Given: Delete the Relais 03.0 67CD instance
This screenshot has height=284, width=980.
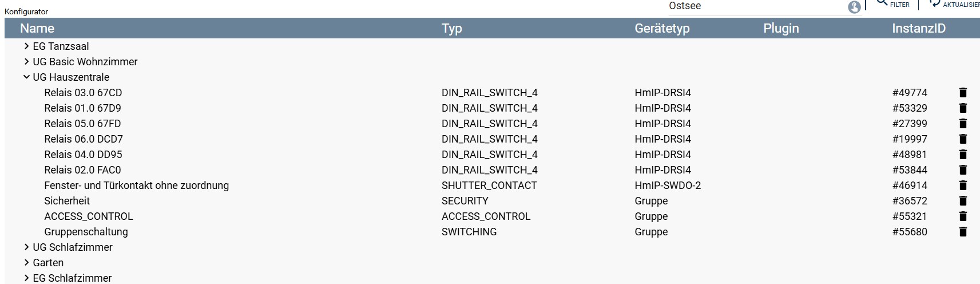Looking at the screenshot, I should (963, 93).
